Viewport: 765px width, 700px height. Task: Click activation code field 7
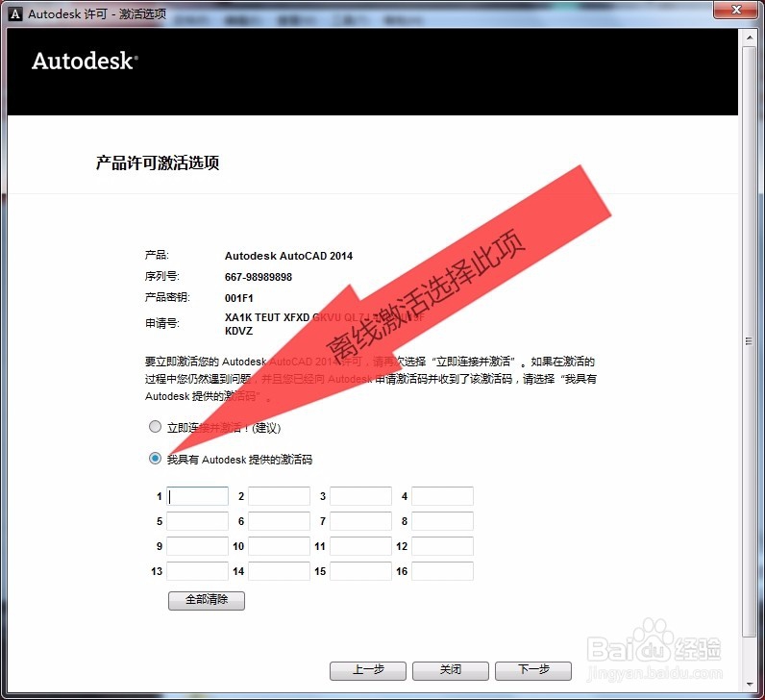pos(360,521)
